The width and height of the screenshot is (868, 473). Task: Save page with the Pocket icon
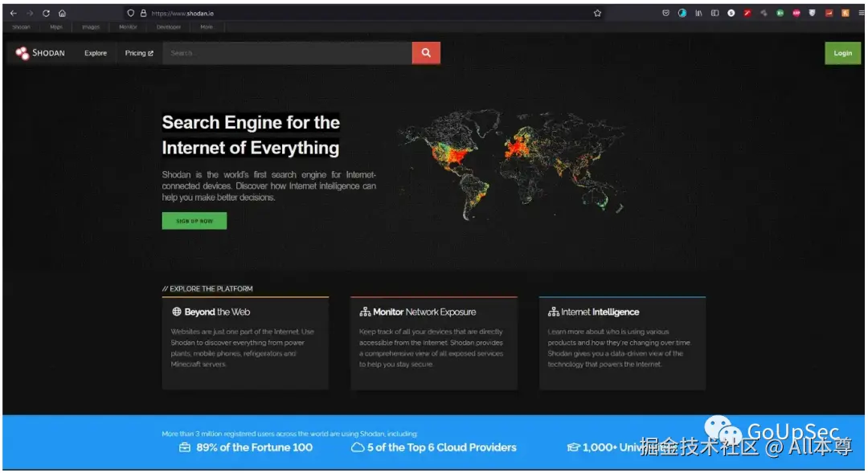[x=666, y=14]
